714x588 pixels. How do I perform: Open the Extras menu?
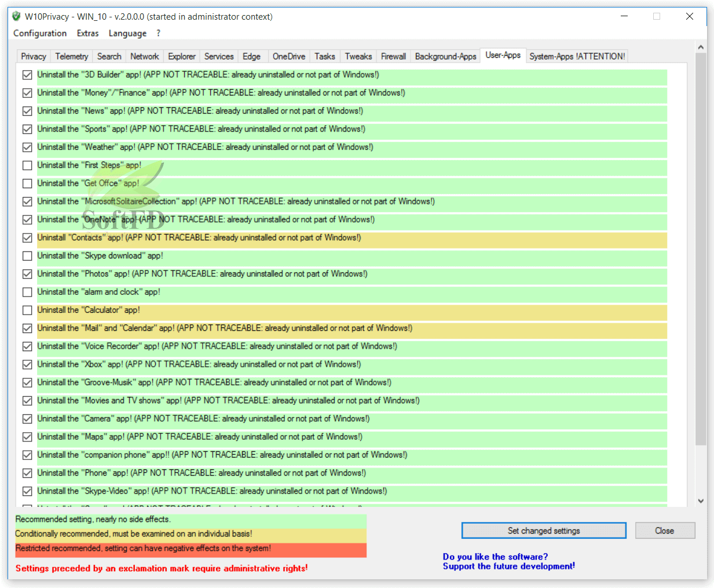87,33
